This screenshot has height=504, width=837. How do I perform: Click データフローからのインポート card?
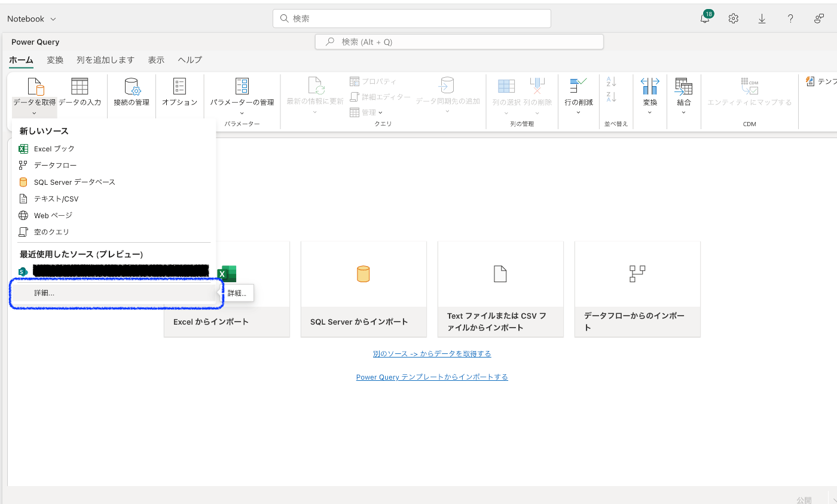click(637, 289)
